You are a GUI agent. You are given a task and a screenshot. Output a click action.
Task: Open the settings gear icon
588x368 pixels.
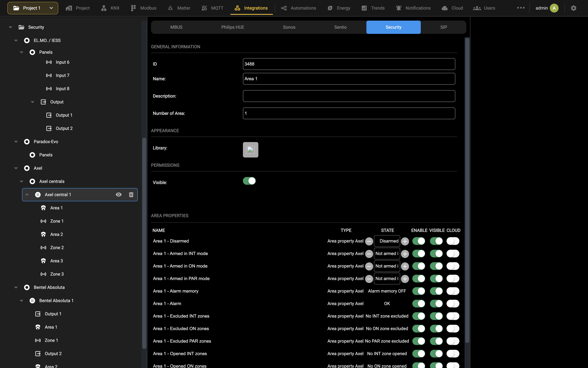(x=573, y=8)
